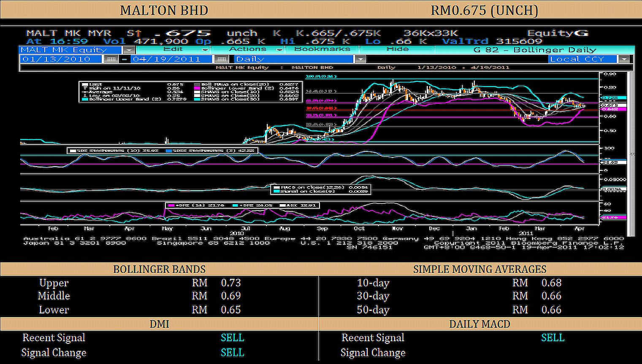Click the MALT MK MYR ticker text

point(68,33)
